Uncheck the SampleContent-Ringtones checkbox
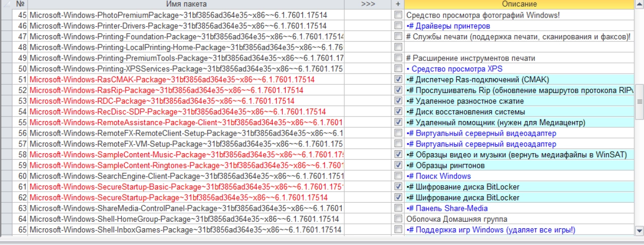This screenshot has height=245, width=644. click(398, 165)
